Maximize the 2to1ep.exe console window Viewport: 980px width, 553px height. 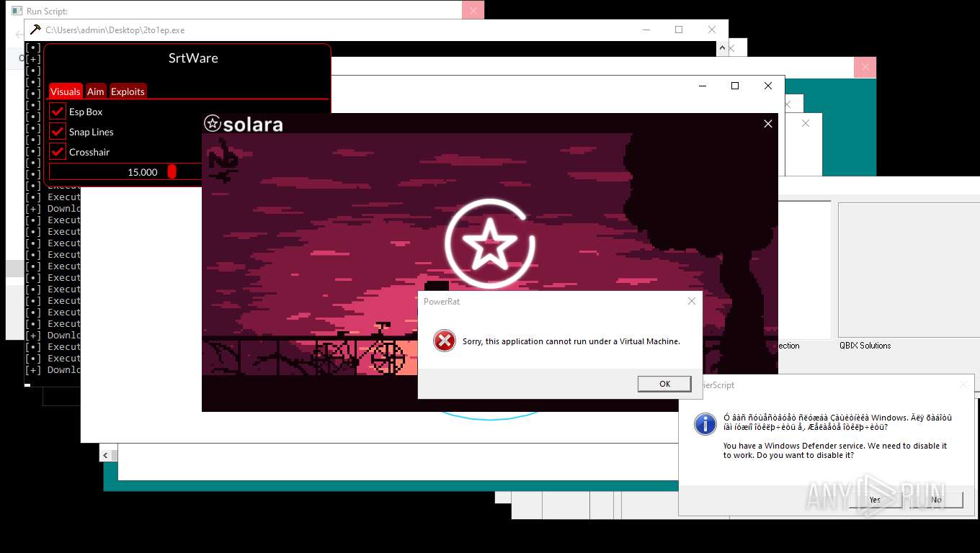(x=679, y=30)
